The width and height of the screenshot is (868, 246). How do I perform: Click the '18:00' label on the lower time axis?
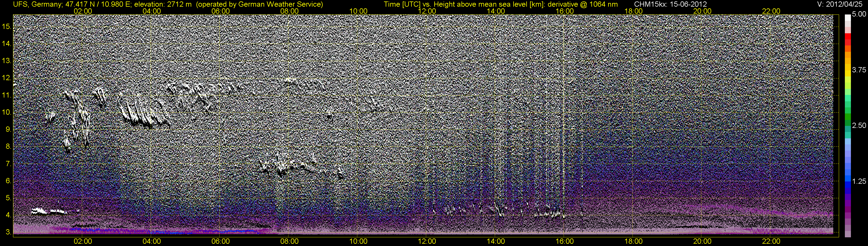click(x=633, y=241)
